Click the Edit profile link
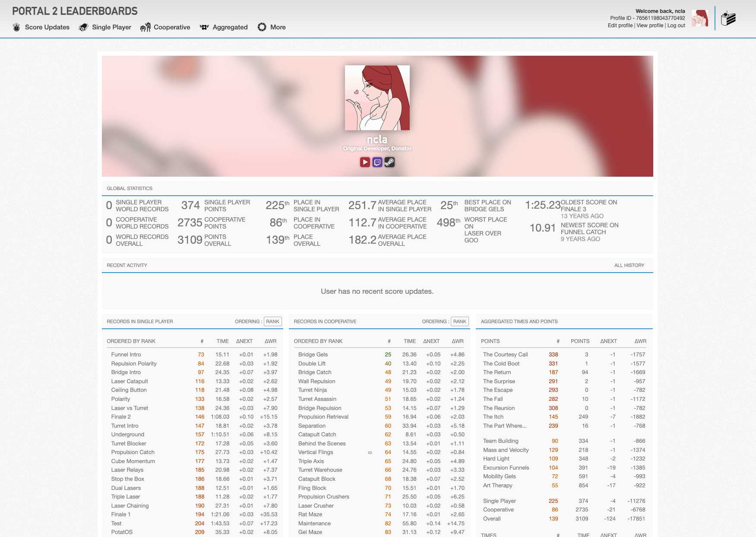This screenshot has width=756, height=537. tap(620, 25)
